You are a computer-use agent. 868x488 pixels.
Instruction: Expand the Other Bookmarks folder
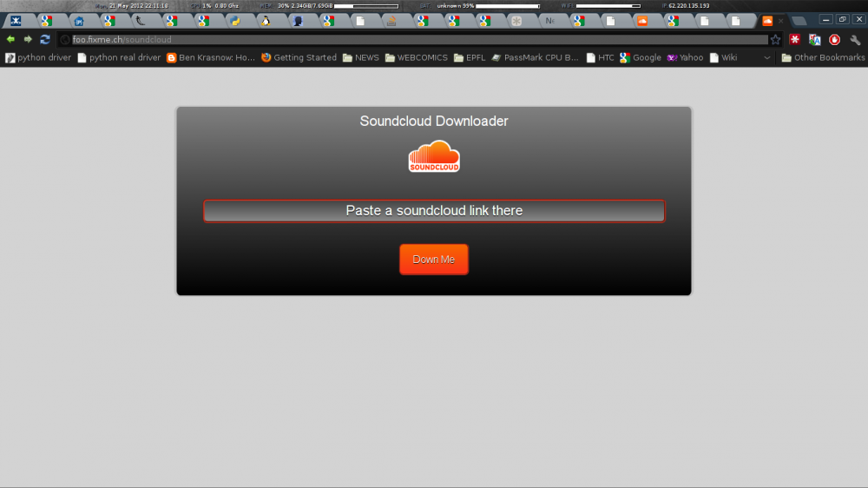(822, 58)
